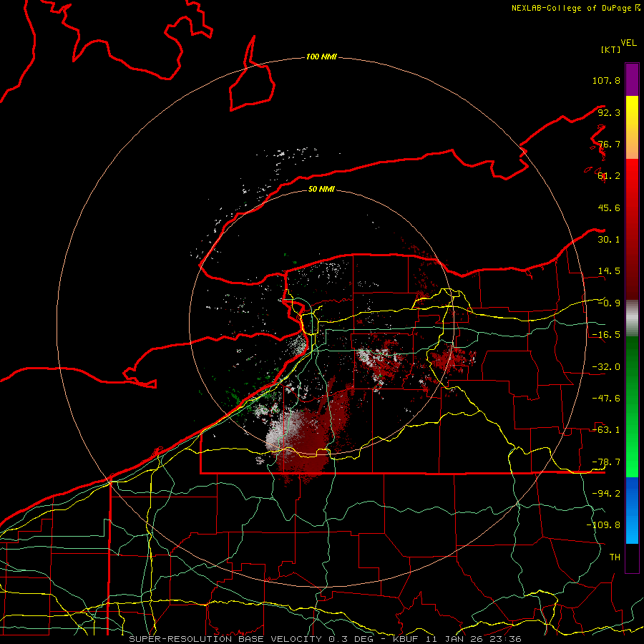
Task: Click the -32.0 scale value
Action: click(x=606, y=367)
